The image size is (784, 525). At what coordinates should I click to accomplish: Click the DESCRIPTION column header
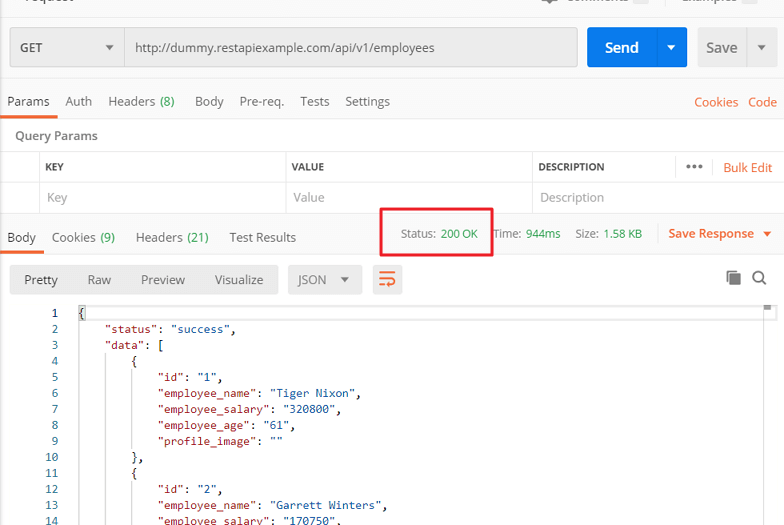(x=571, y=167)
